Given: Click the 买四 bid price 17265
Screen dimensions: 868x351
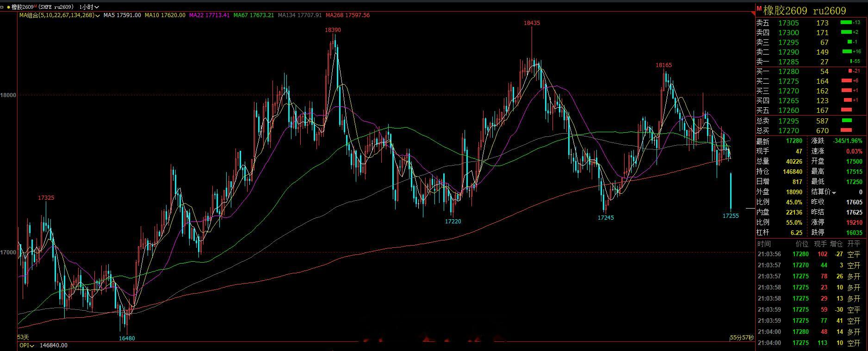Looking at the screenshot, I should coord(788,100).
